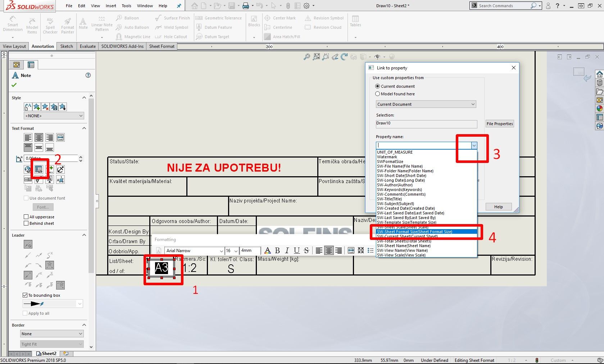This screenshot has width=604, height=364.
Task: Open the Spell Checker tool
Action: [x=50, y=24]
